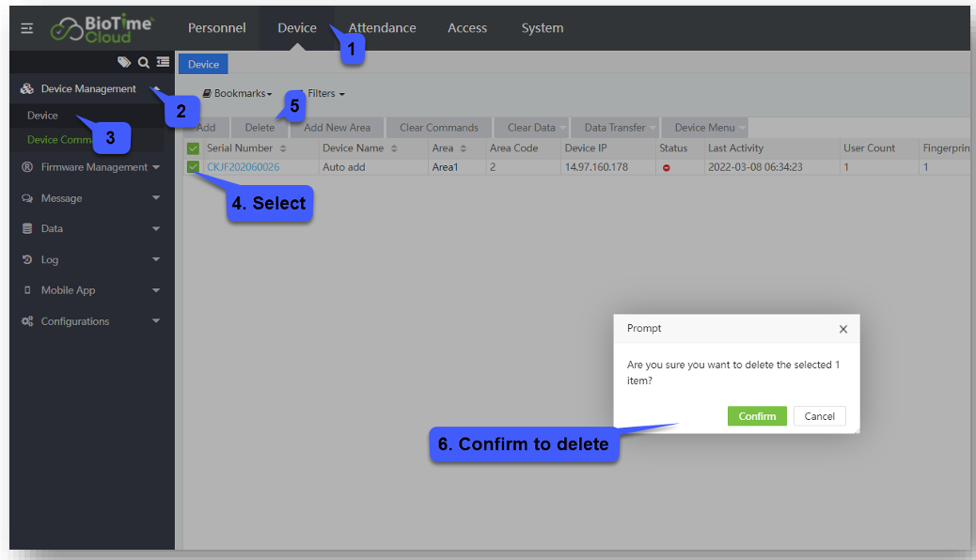This screenshot has width=976, height=560.
Task: Click the BioTime Cloud logo
Action: (102, 28)
